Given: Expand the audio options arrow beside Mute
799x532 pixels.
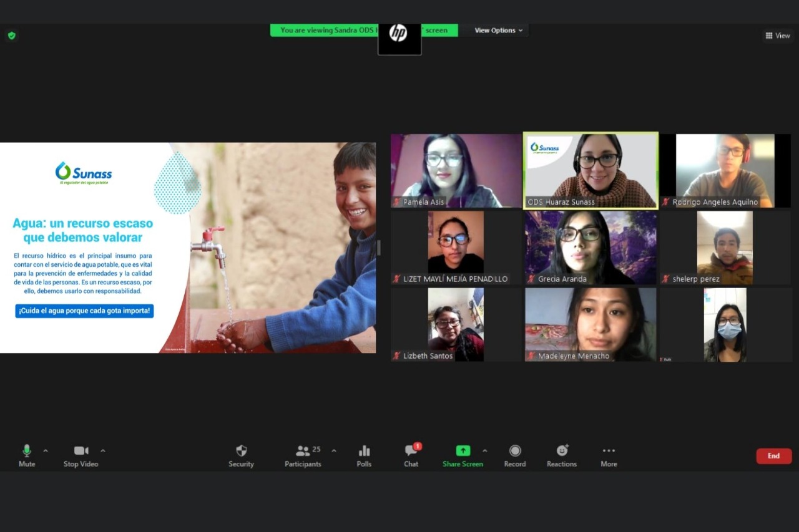Looking at the screenshot, I should click(46, 450).
